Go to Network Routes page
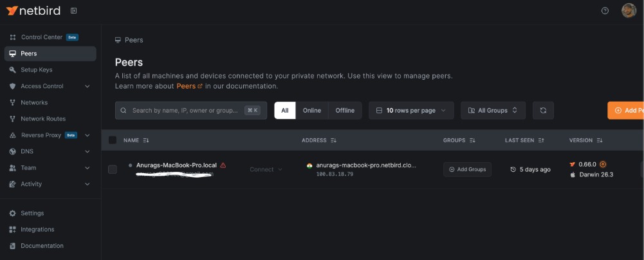644x260 pixels. [x=42, y=119]
